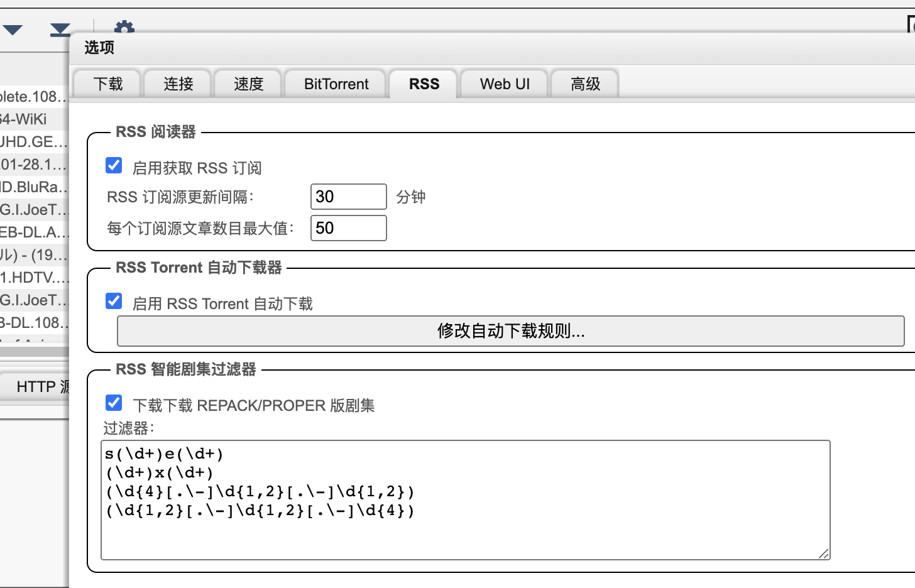Click the decrease queue priority arrow icon
The image size is (915, 588).
[x=13, y=30]
